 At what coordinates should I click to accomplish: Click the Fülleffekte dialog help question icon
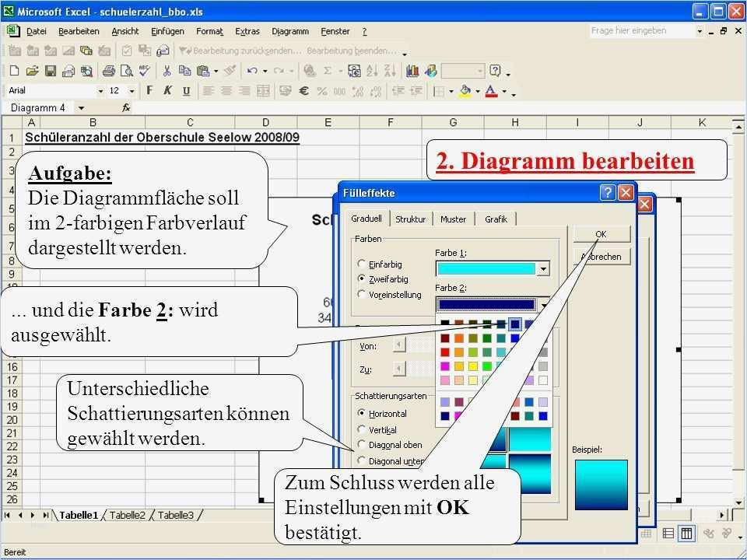(608, 192)
